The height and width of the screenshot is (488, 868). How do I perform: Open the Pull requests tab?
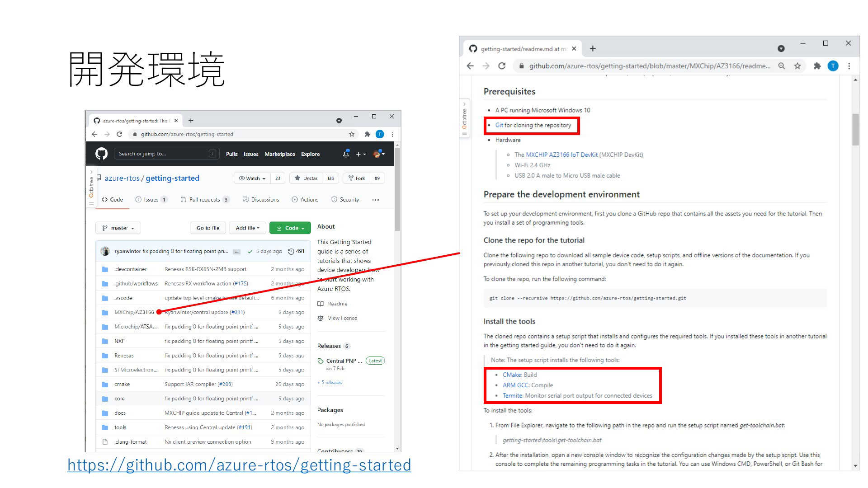click(205, 199)
